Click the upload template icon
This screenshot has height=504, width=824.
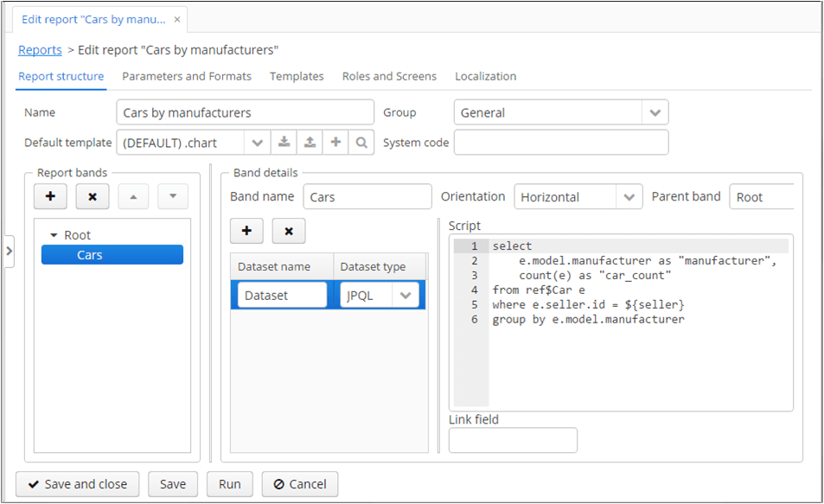click(x=310, y=143)
